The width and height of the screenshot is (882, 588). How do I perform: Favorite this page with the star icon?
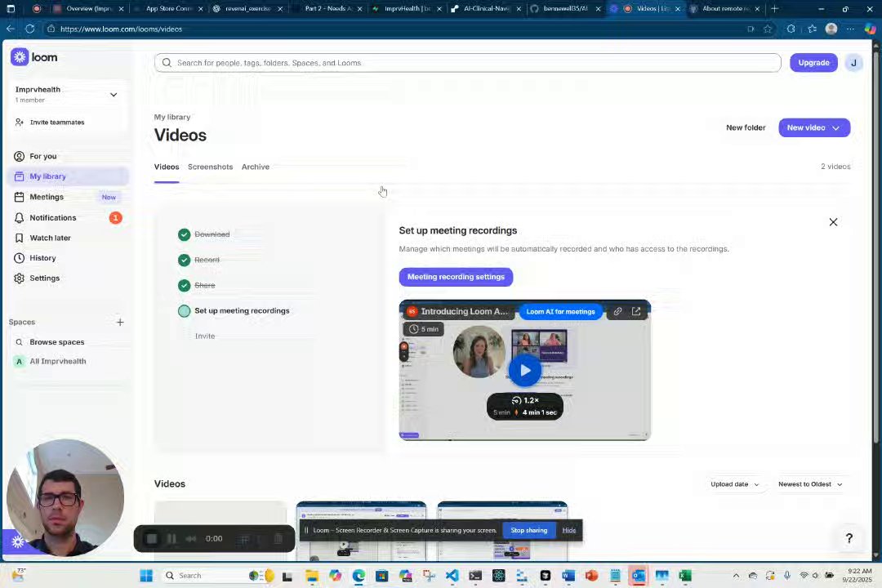pos(767,29)
